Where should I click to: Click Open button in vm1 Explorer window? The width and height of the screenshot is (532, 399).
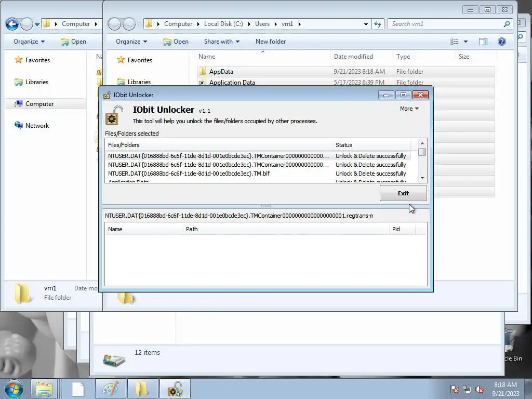tap(176, 42)
